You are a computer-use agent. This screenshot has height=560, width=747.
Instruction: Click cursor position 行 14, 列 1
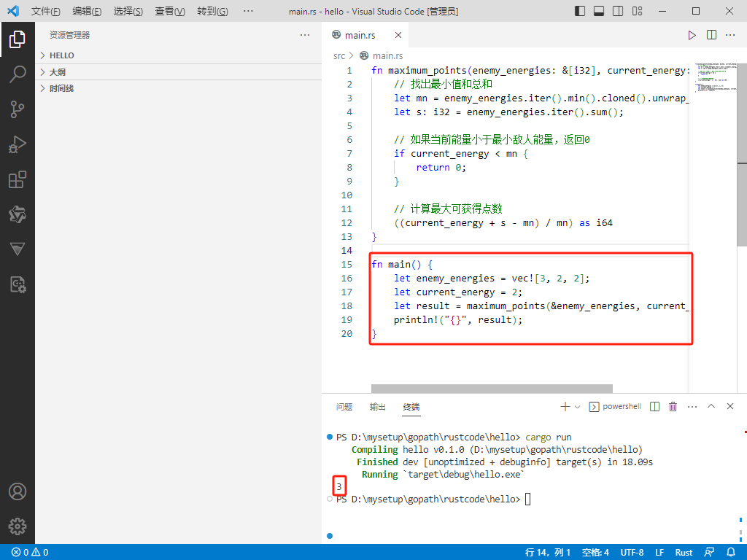pos(547,553)
